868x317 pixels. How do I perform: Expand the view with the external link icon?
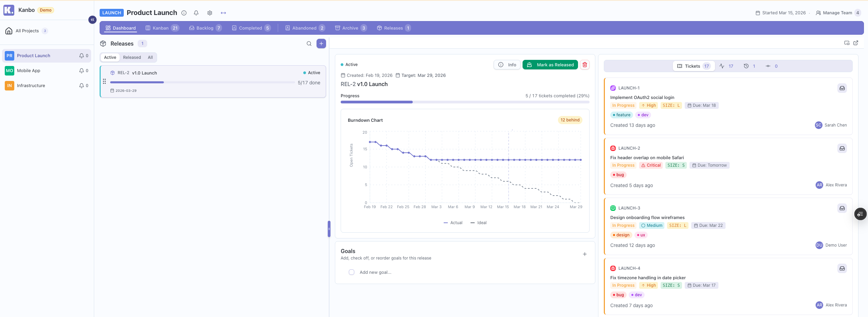pos(856,43)
